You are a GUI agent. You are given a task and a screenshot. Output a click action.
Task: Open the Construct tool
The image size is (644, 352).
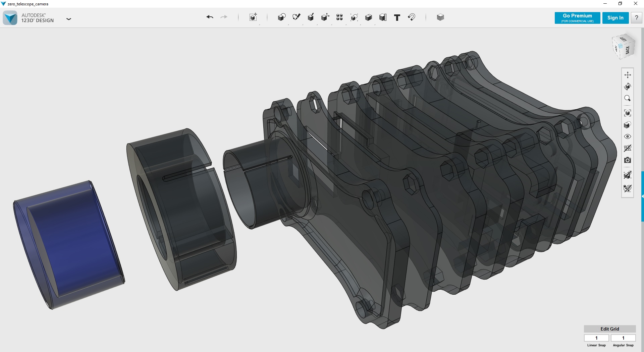click(x=311, y=17)
